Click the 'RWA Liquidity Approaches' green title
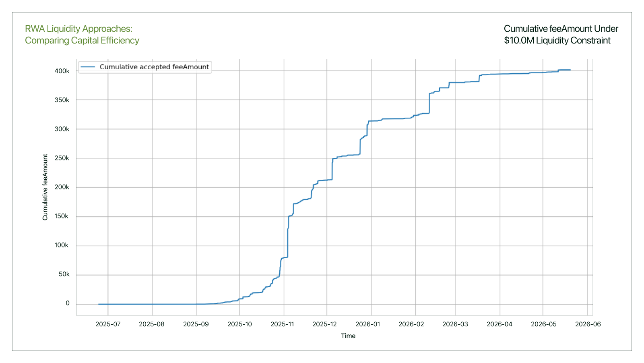This screenshot has width=644, height=363. (x=78, y=29)
